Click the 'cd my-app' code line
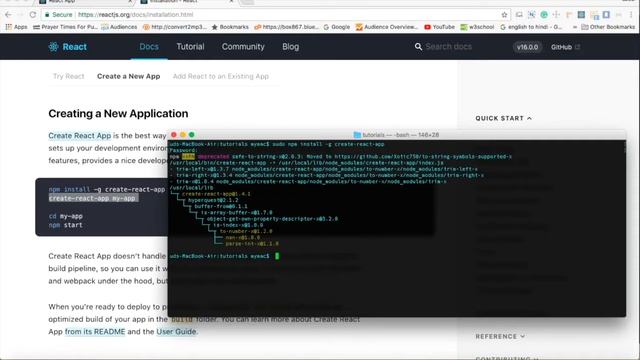Image resolution: width=640 pixels, height=360 pixels. pyautogui.click(x=65, y=216)
